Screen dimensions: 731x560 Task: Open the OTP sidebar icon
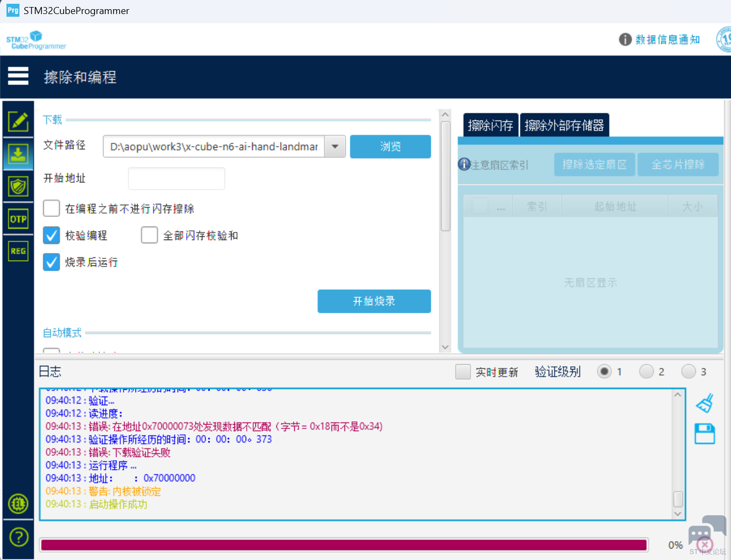pos(18,219)
